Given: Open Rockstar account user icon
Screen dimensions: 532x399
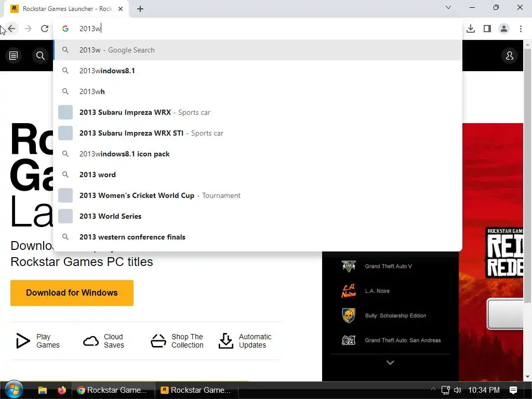Looking at the screenshot, I should 509,56.
